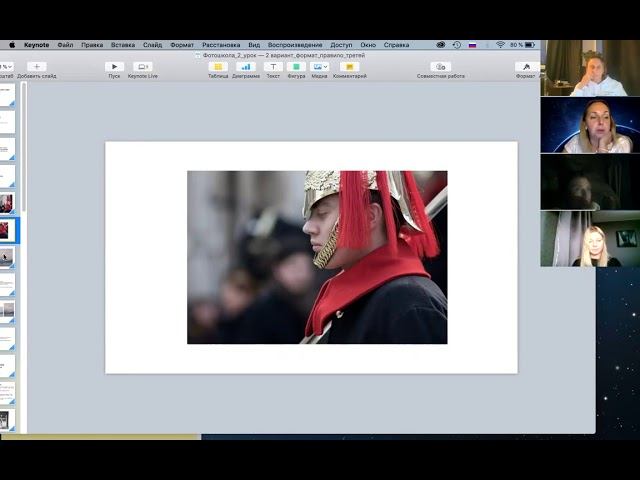The height and width of the screenshot is (480, 640).
Task: Open Совместная работа collaboration
Action: (x=441, y=67)
